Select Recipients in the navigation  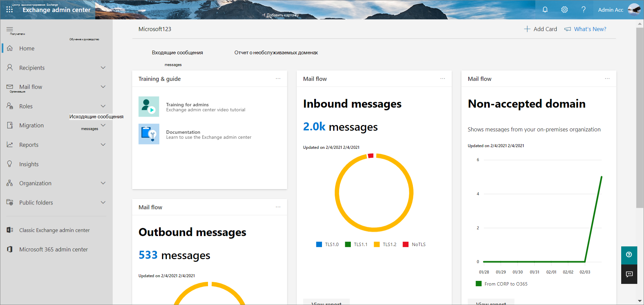(32, 68)
